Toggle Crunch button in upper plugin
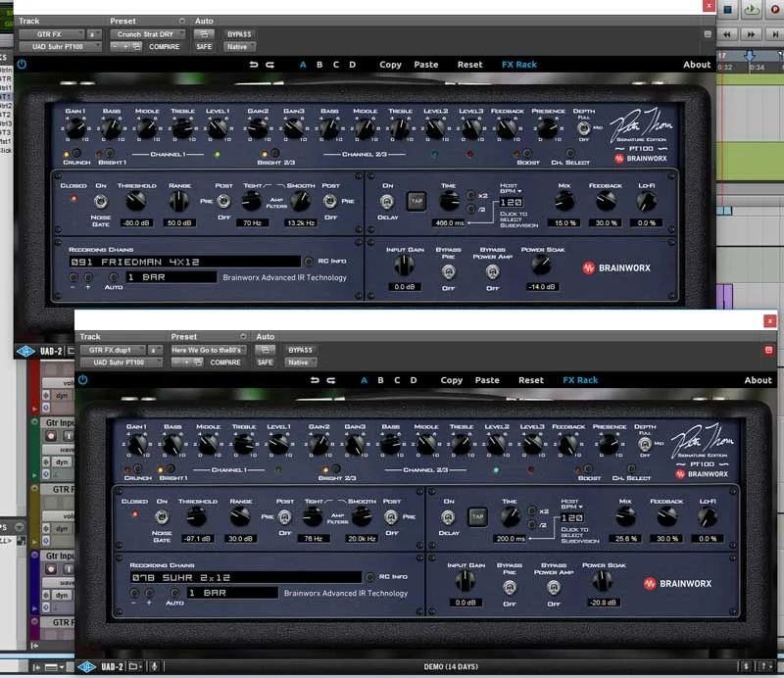Image resolution: width=784 pixels, height=678 pixels. point(76,153)
